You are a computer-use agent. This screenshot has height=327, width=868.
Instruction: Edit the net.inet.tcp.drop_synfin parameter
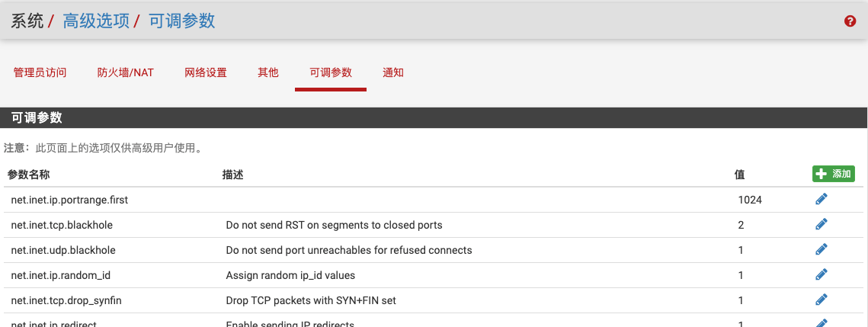(821, 300)
